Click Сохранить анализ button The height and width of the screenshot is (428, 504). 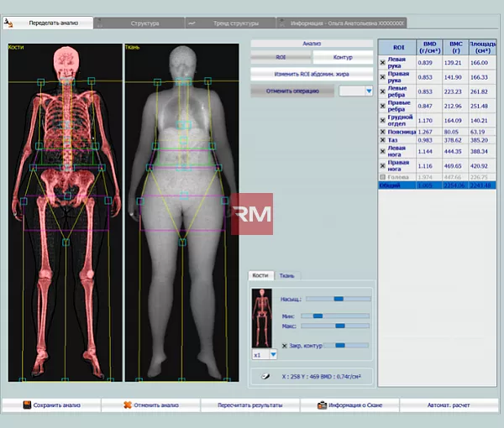click(x=52, y=405)
